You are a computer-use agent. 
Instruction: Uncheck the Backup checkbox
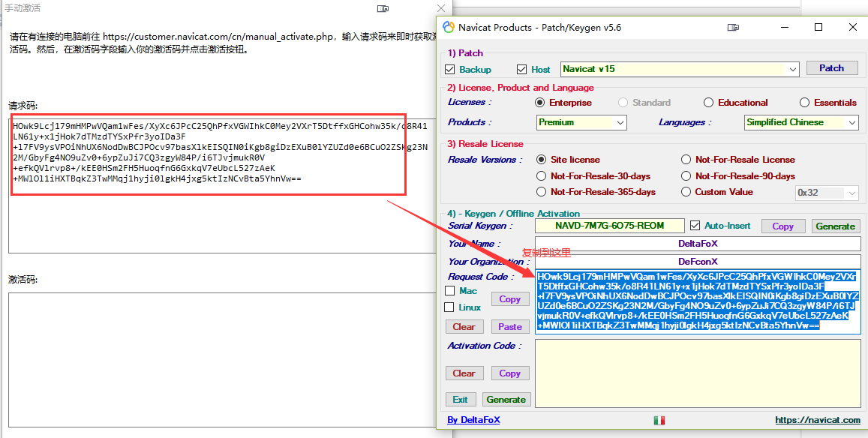(450, 70)
